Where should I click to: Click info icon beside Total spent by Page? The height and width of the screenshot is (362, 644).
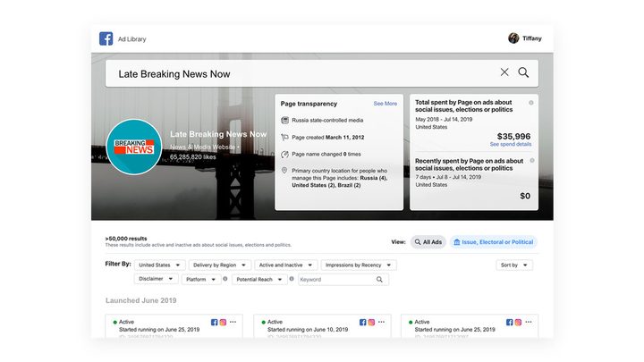(531, 103)
